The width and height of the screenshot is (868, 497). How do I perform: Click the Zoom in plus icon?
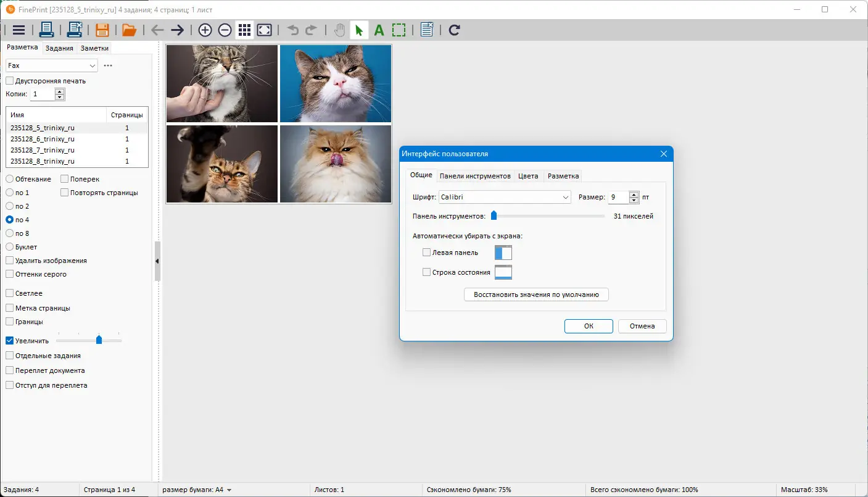click(205, 30)
